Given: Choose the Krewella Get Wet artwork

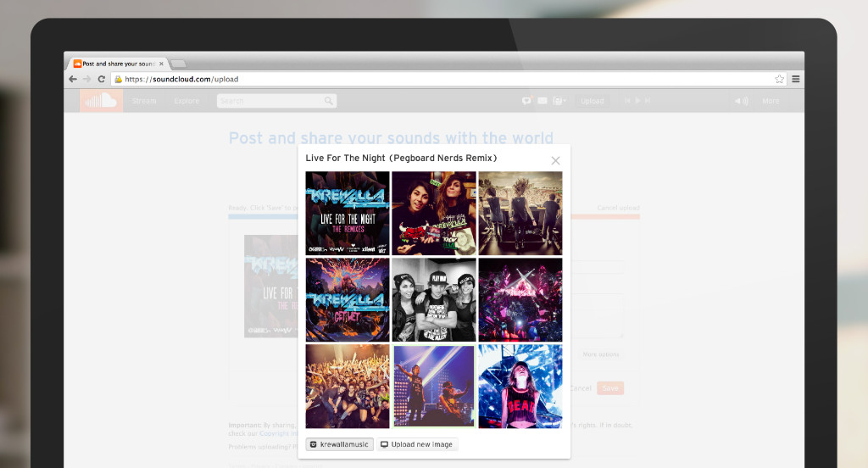Looking at the screenshot, I should [x=348, y=299].
